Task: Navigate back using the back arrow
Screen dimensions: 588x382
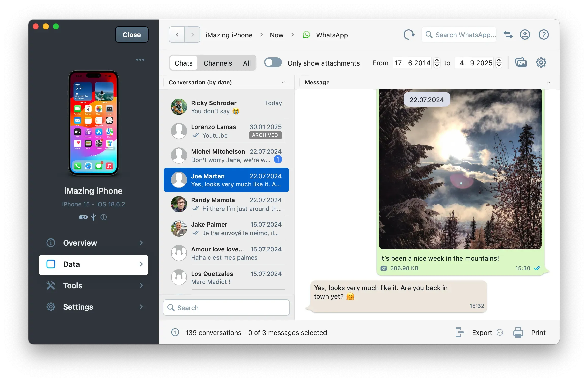Action: [177, 35]
